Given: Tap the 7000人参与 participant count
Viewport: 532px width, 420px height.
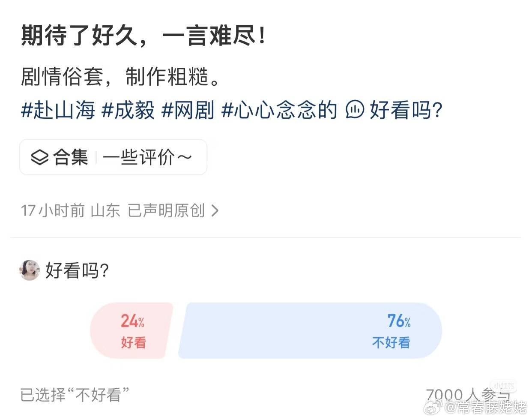Looking at the screenshot, I should point(468,395).
